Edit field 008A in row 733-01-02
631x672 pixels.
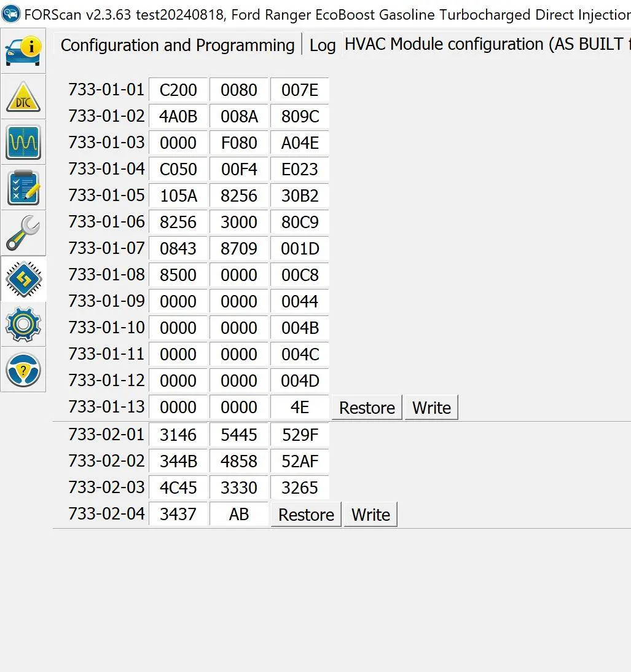tap(239, 117)
